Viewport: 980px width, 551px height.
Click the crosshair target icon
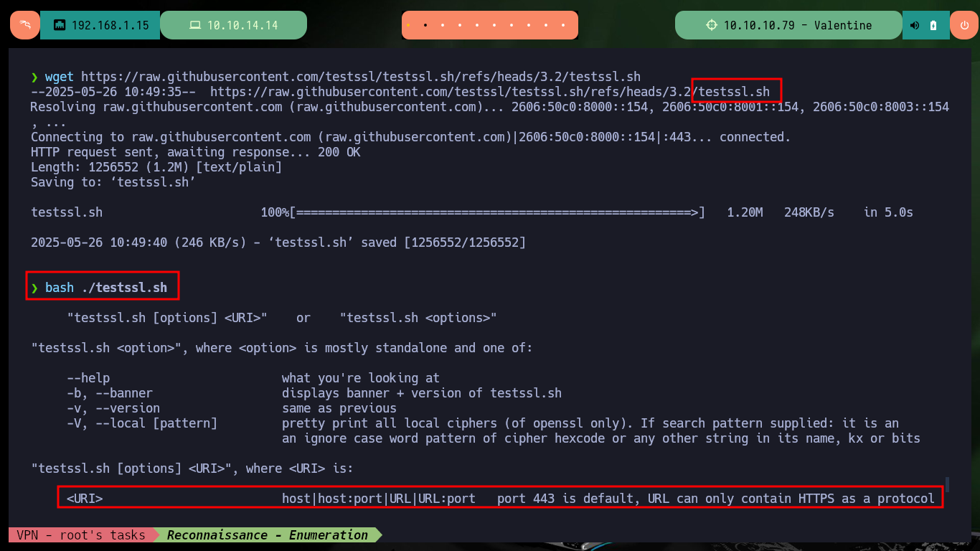(711, 25)
